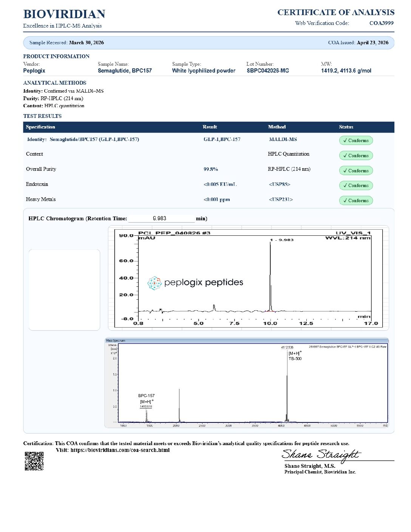
Task: Click the Result column header
Action: point(210,127)
